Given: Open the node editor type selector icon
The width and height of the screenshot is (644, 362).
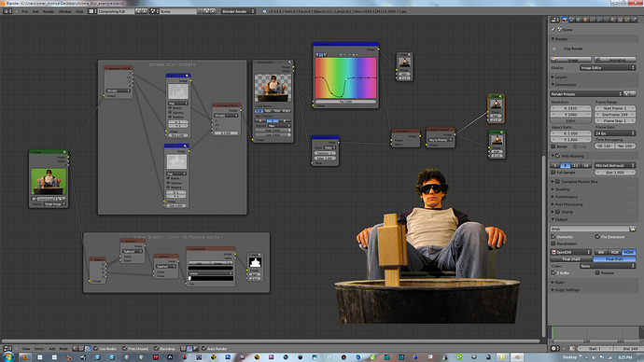Looking at the screenshot, I should [x=7, y=348].
